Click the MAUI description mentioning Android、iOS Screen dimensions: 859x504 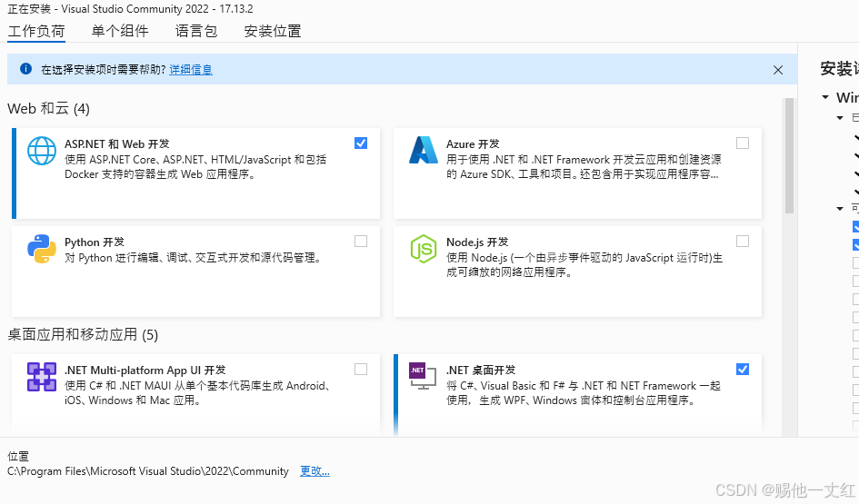(197, 393)
